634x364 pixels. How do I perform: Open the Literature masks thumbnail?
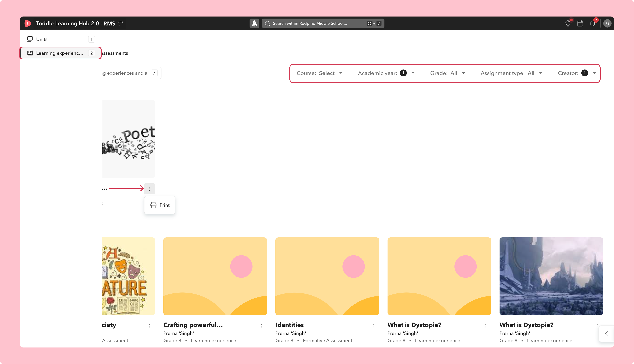click(x=128, y=276)
